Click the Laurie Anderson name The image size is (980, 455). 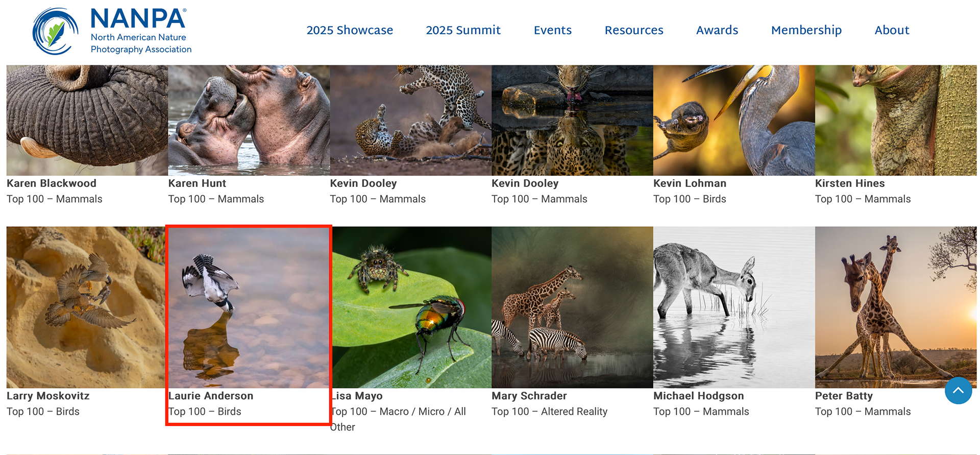[211, 396]
